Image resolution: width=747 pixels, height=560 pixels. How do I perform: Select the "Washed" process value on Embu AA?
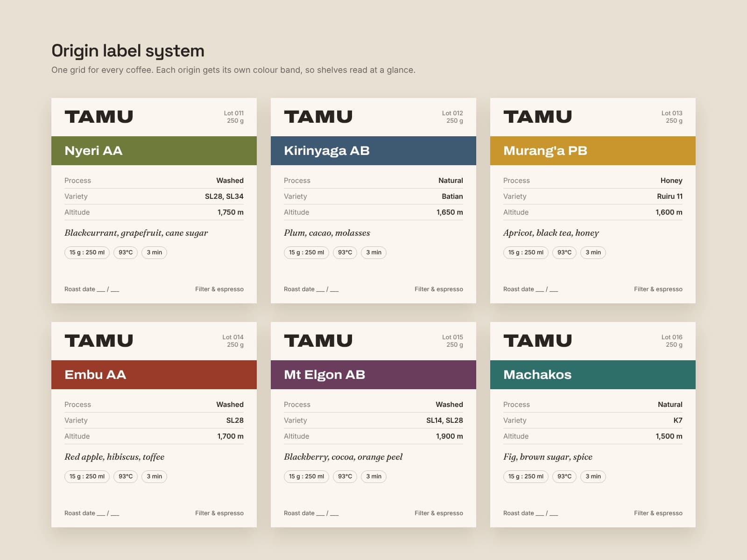point(230,405)
